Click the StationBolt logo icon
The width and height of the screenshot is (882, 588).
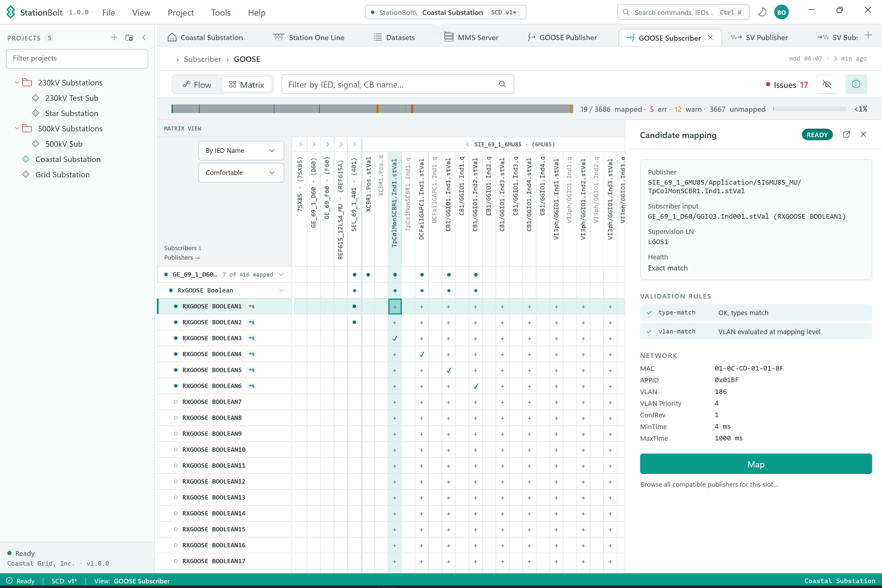click(11, 12)
